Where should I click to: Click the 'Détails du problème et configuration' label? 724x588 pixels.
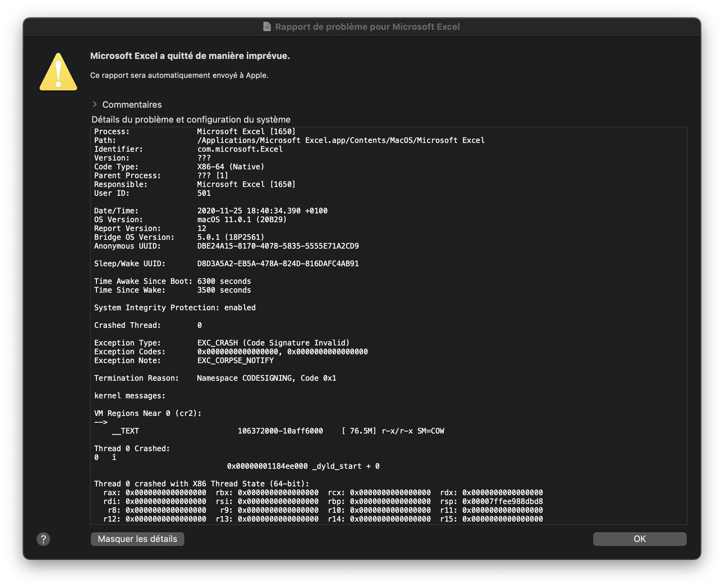pyautogui.click(x=191, y=120)
